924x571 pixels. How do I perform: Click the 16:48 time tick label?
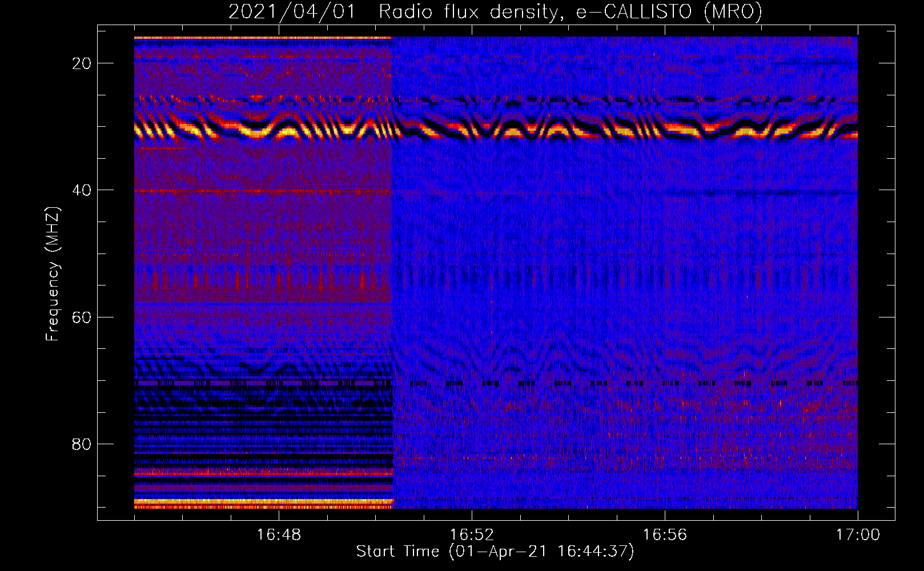(279, 535)
